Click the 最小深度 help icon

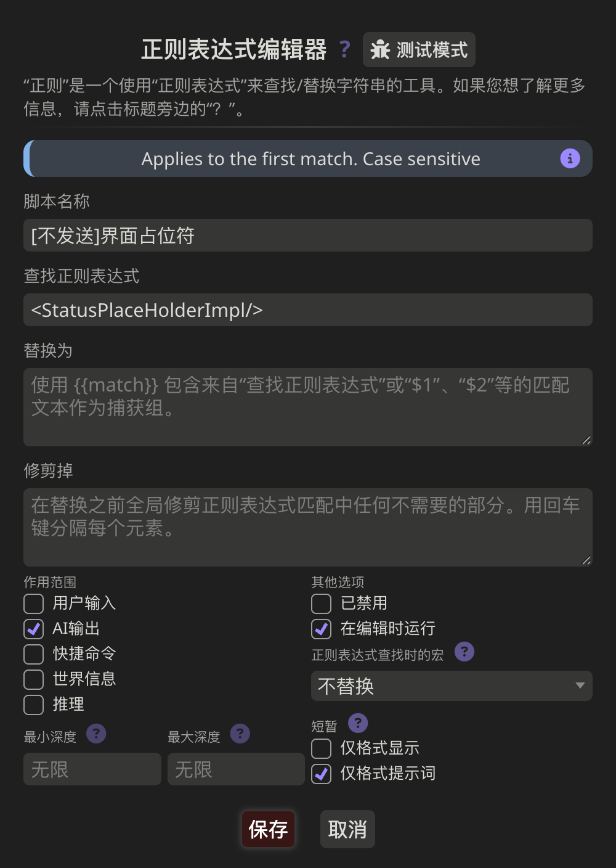click(96, 734)
